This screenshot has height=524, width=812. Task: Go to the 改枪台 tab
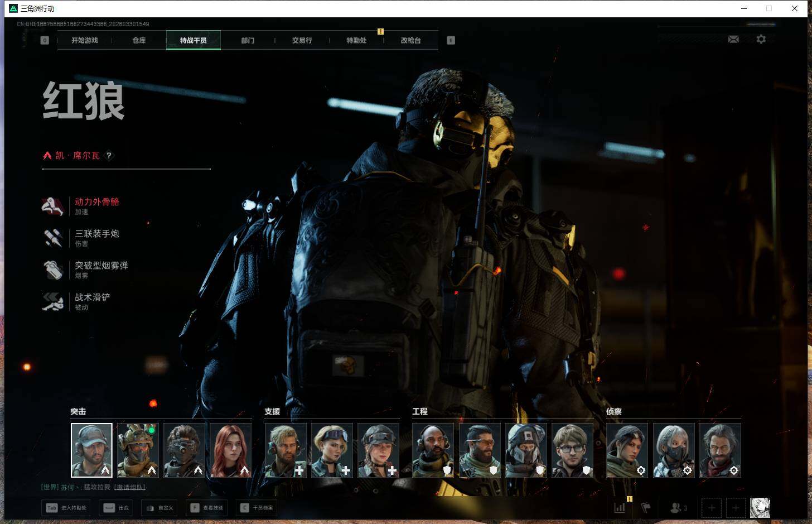410,40
